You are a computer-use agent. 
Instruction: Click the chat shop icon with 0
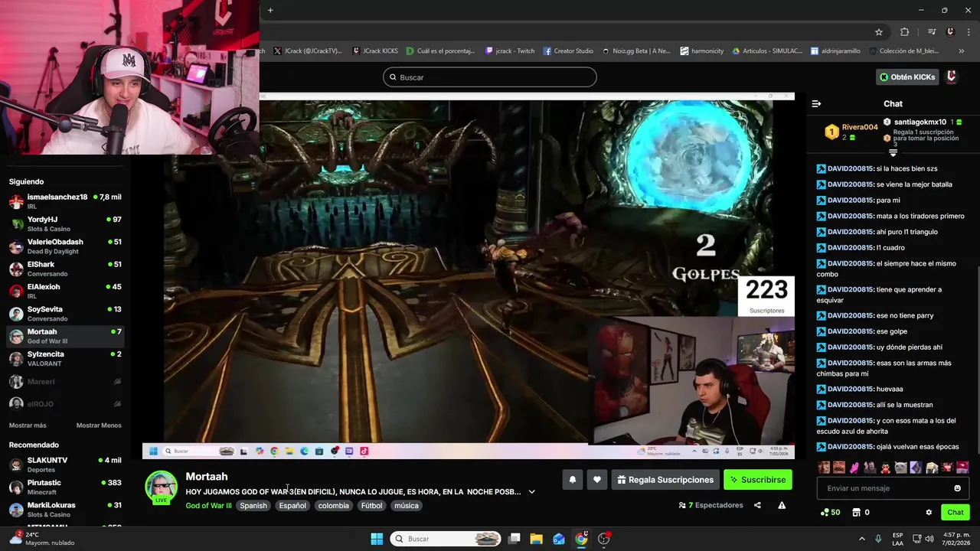coord(861,513)
